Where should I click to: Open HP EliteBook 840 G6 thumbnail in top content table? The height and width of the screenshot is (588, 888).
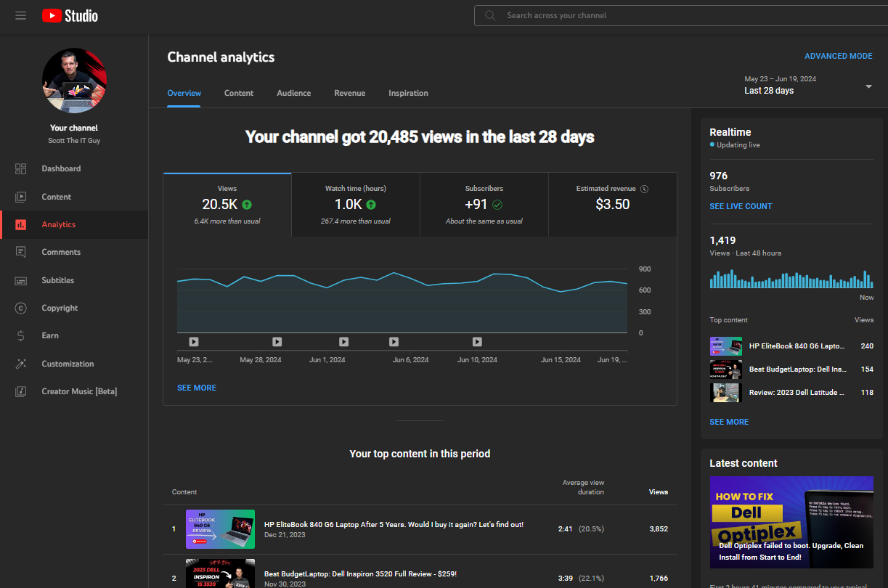coord(220,528)
